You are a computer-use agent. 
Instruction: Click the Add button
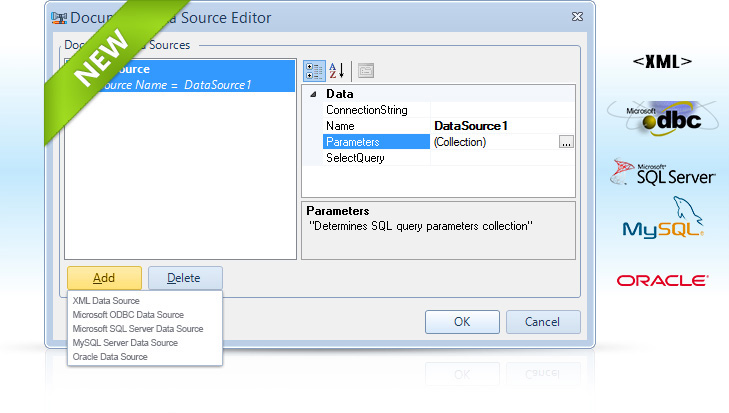click(x=104, y=278)
